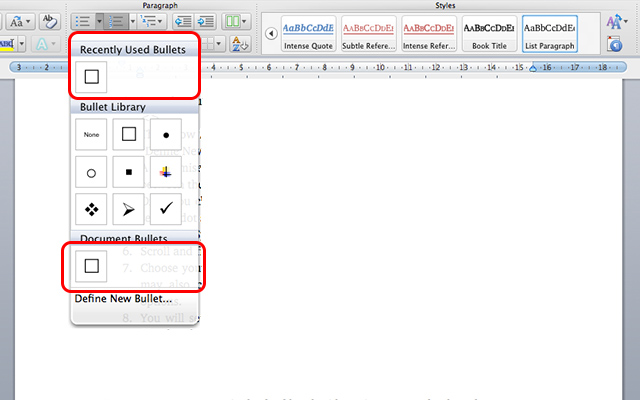640x400 pixels.
Task: Select the checkmark bullet in Bullet Library
Action: (x=165, y=209)
